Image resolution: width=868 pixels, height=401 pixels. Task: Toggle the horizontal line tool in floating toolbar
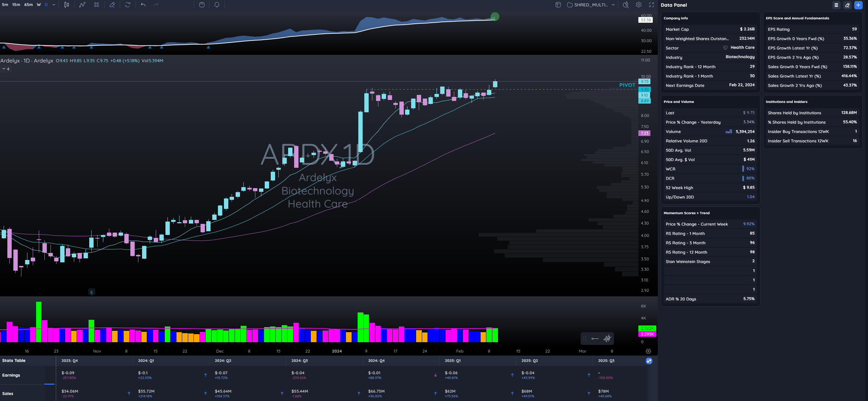tap(595, 339)
